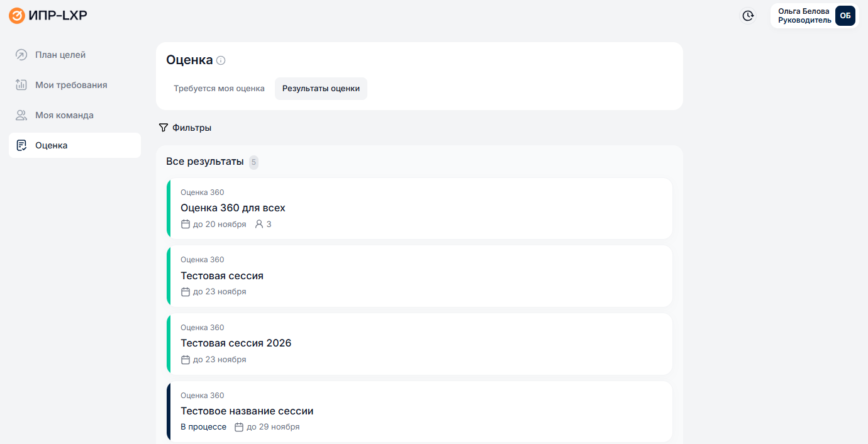The height and width of the screenshot is (444, 868).
Task: Expand the Фильтры section
Action: 191,128
